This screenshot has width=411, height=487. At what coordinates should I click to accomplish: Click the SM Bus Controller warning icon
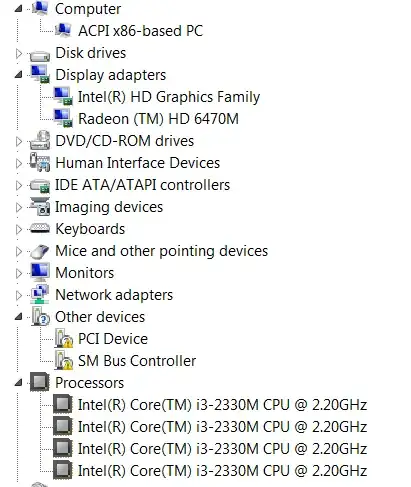click(63, 360)
